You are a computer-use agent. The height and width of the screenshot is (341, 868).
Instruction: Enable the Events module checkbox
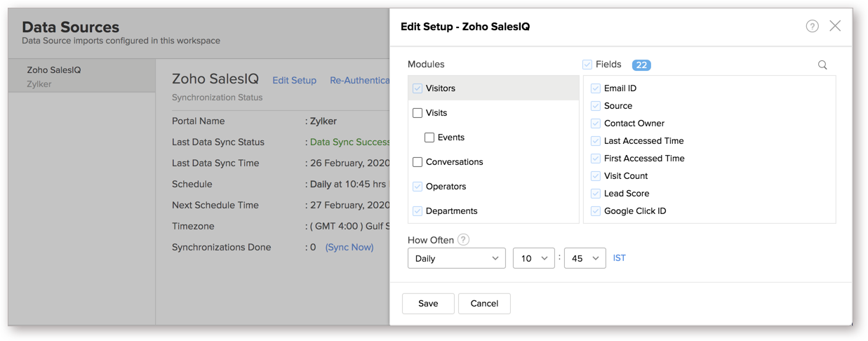429,138
